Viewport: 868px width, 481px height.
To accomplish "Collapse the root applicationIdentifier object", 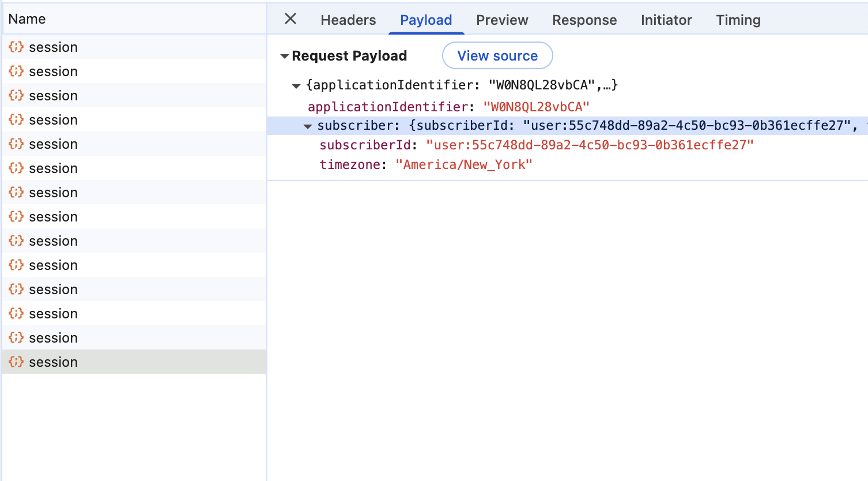I will [296, 86].
